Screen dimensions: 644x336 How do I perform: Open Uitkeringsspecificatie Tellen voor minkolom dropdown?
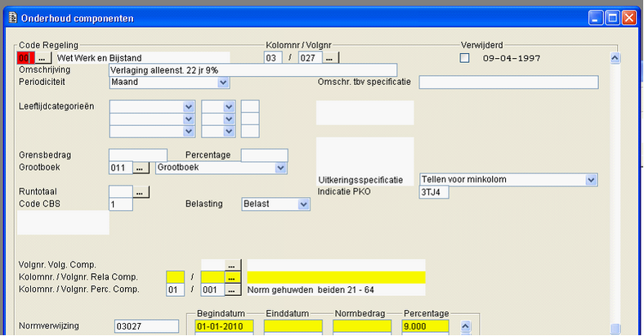coord(591,180)
